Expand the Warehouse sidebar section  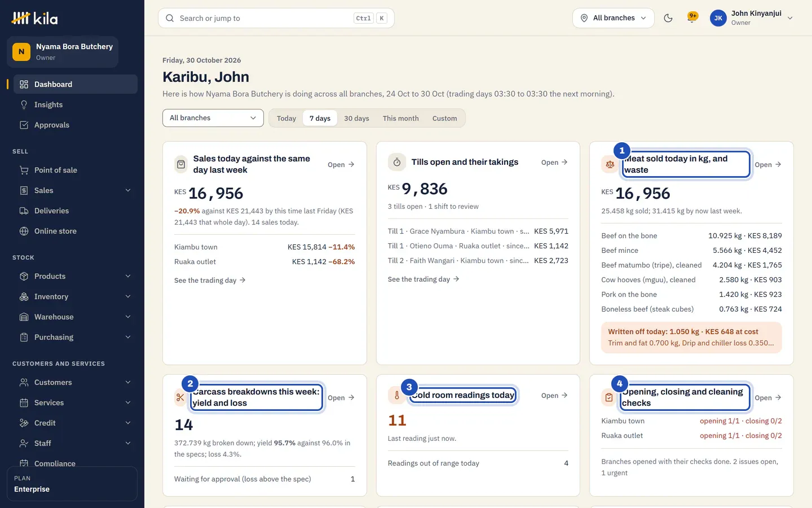click(x=76, y=317)
